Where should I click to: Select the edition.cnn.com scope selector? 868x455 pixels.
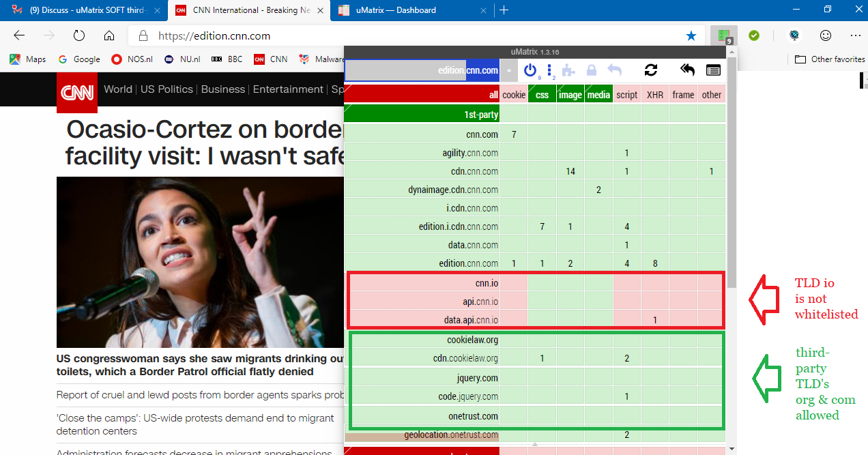point(422,70)
